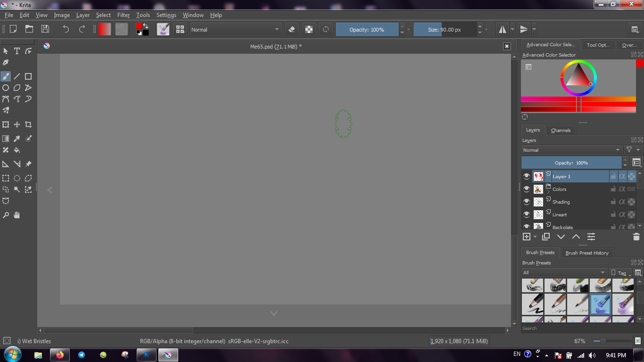Select the Gradient tool in toolbox
The image size is (644, 362).
(6, 139)
